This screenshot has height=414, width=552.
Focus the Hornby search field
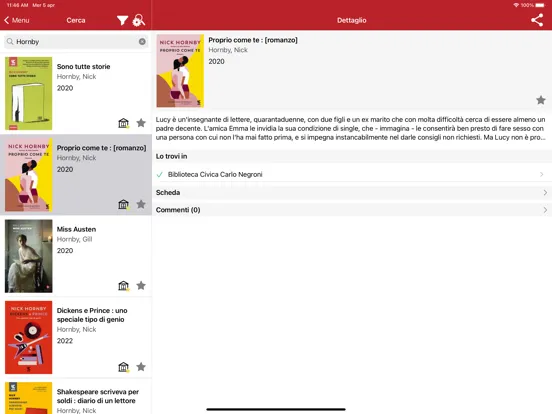(76, 42)
